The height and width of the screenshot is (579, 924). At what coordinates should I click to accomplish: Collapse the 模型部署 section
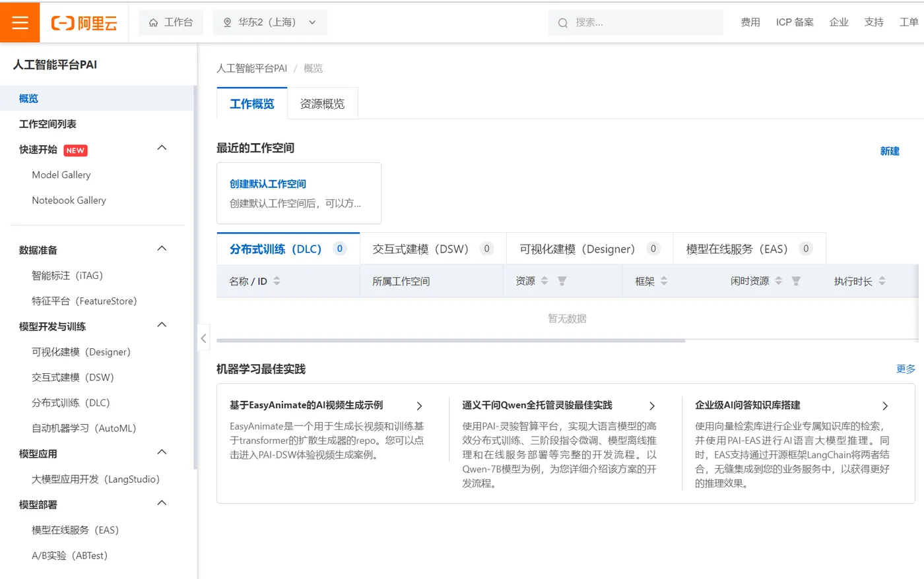point(162,503)
